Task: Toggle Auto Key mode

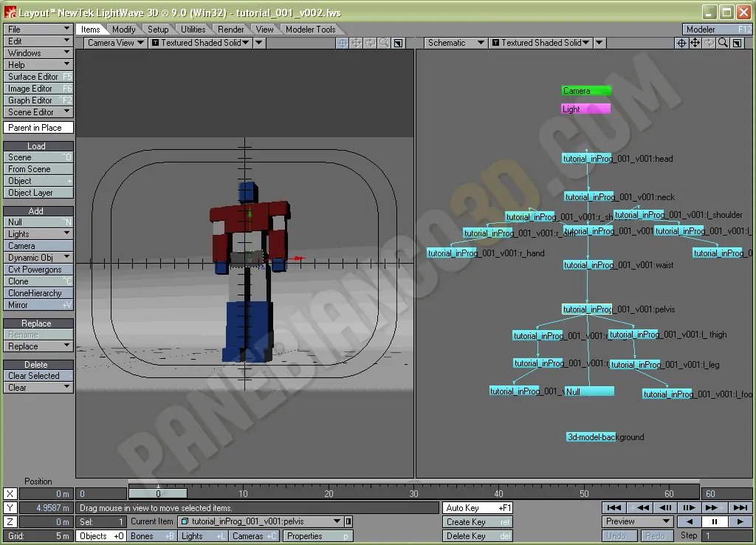Action: point(478,507)
